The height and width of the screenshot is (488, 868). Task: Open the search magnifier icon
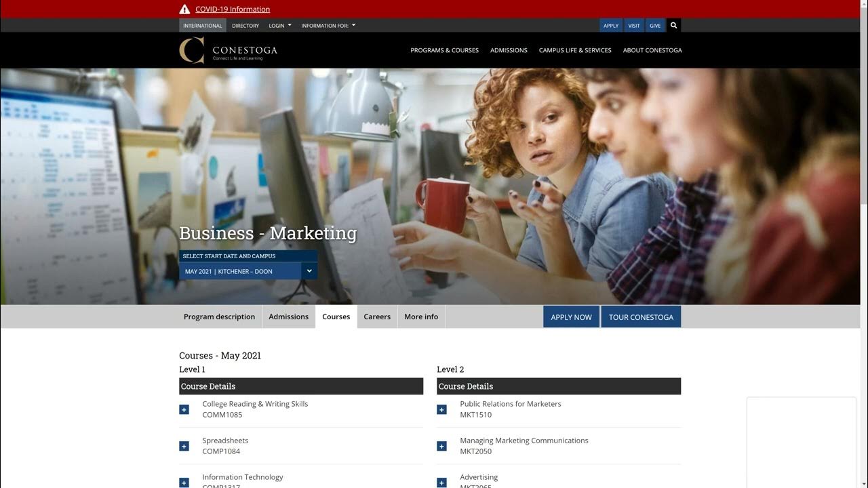point(673,25)
